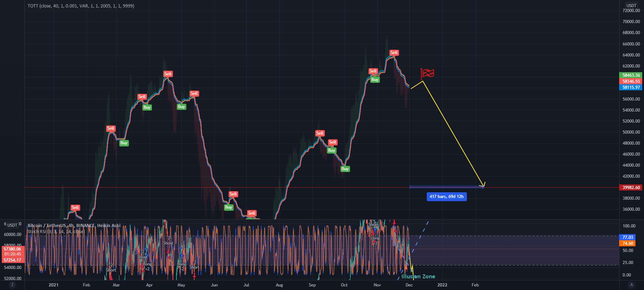This screenshot has width=644, height=290.
Task: Click the red 58346.55 price label
Action: (x=631, y=81)
